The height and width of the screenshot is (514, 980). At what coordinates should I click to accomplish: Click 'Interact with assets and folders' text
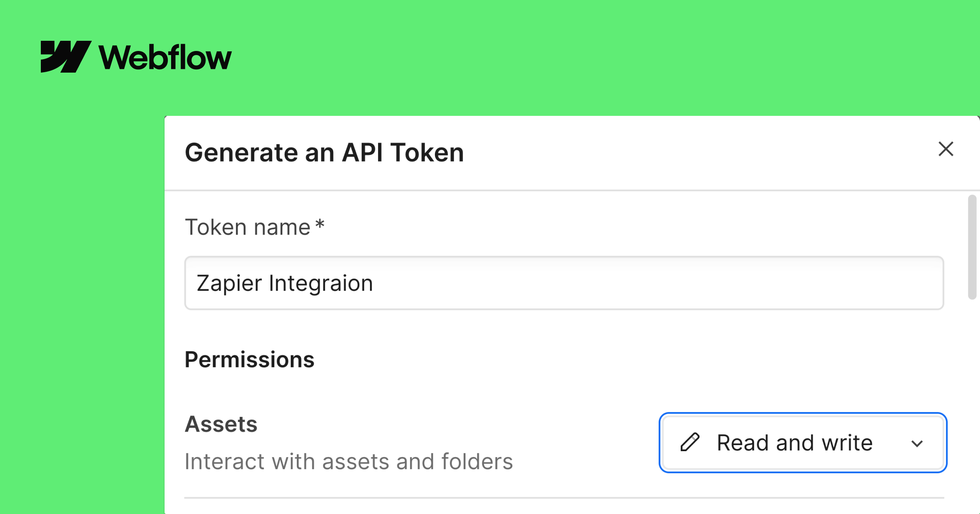click(x=349, y=461)
